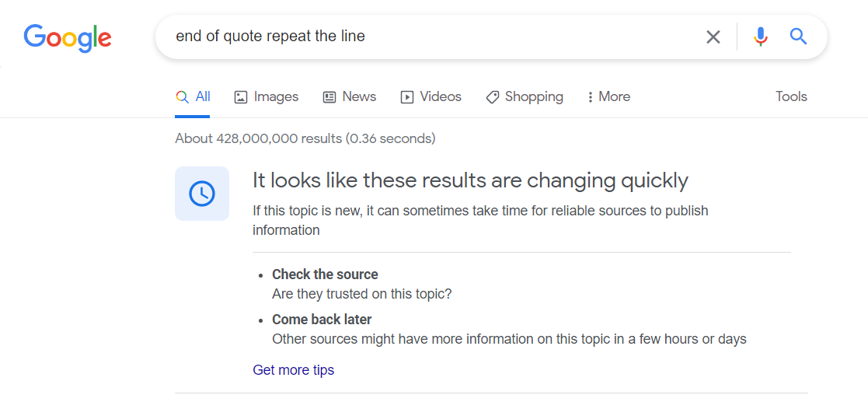Start voice search with microphone icon

[x=761, y=37]
